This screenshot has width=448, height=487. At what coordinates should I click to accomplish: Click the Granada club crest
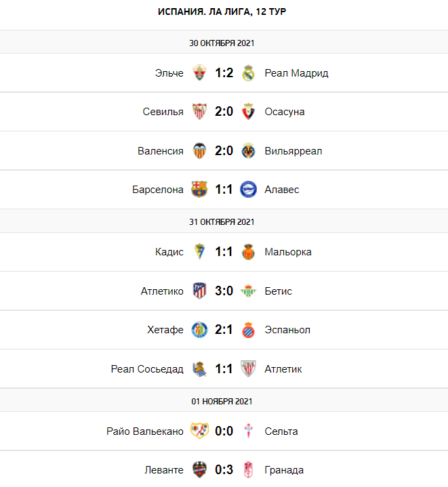249,470
